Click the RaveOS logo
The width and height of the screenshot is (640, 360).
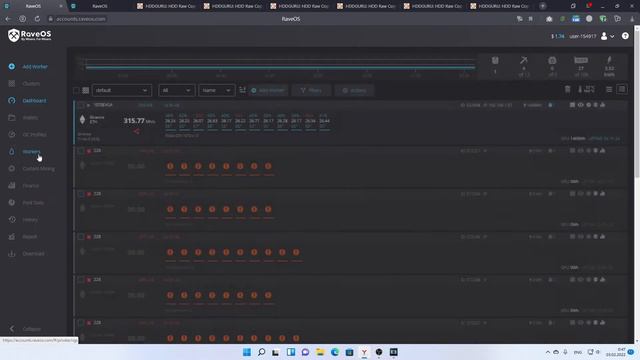click(30, 35)
